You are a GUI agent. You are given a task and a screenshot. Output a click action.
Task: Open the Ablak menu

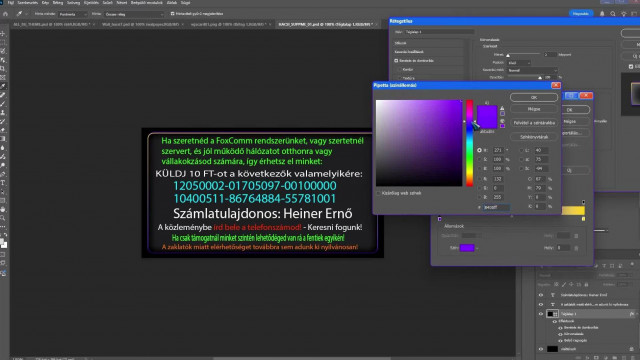172,2
